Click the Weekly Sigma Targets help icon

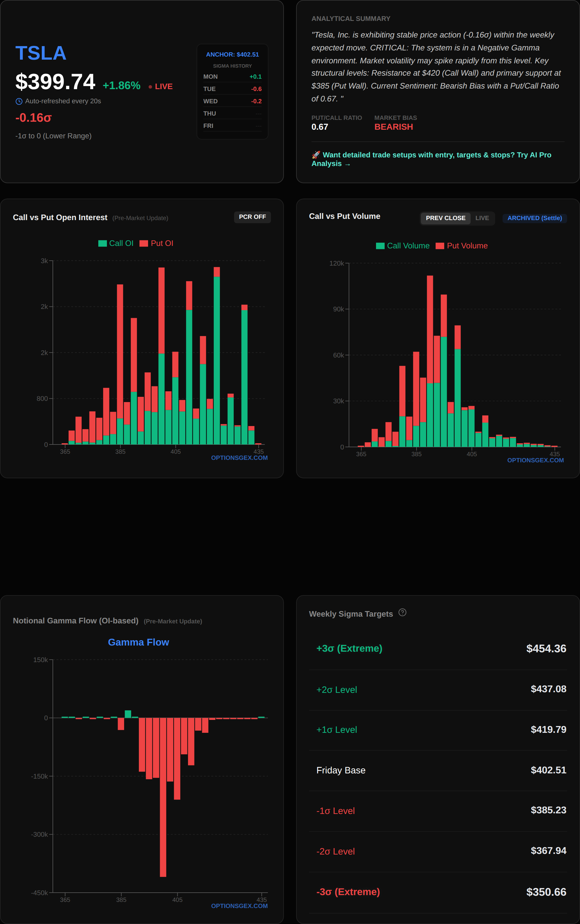pyautogui.click(x=402, y=612)
